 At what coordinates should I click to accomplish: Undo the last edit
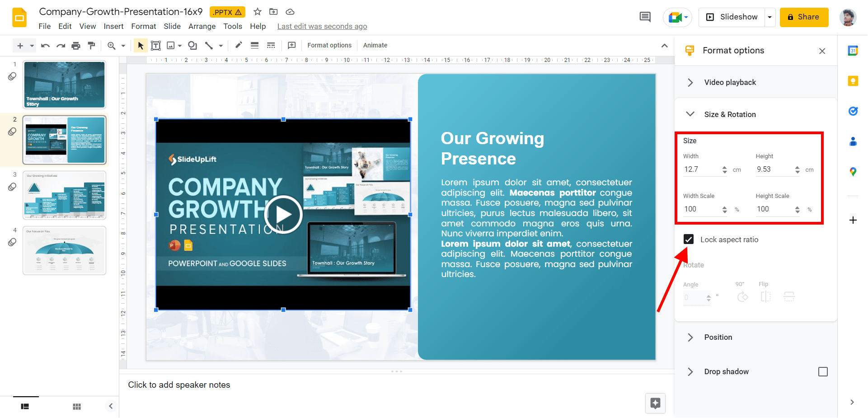[45, 45]
